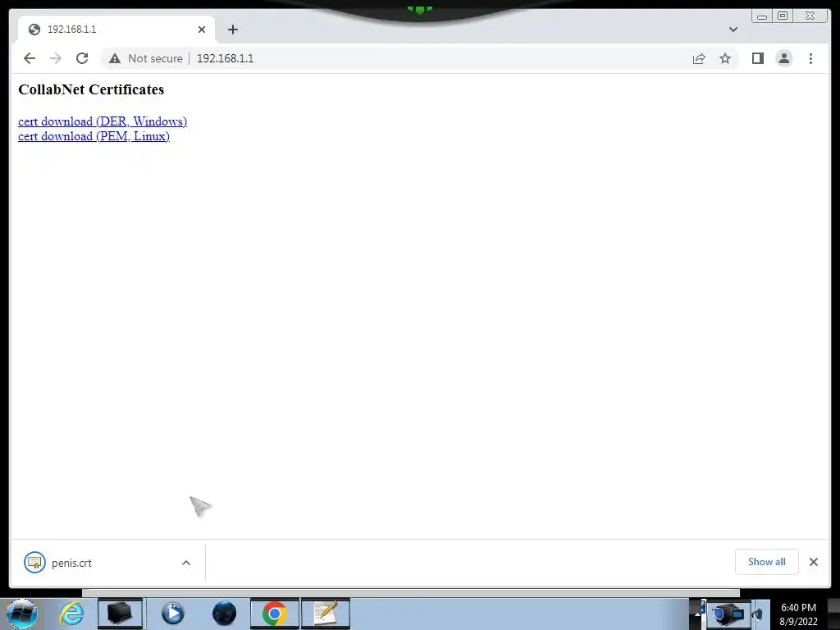
Task: Go back using the browser back arrow
Action: pos(30,58)
